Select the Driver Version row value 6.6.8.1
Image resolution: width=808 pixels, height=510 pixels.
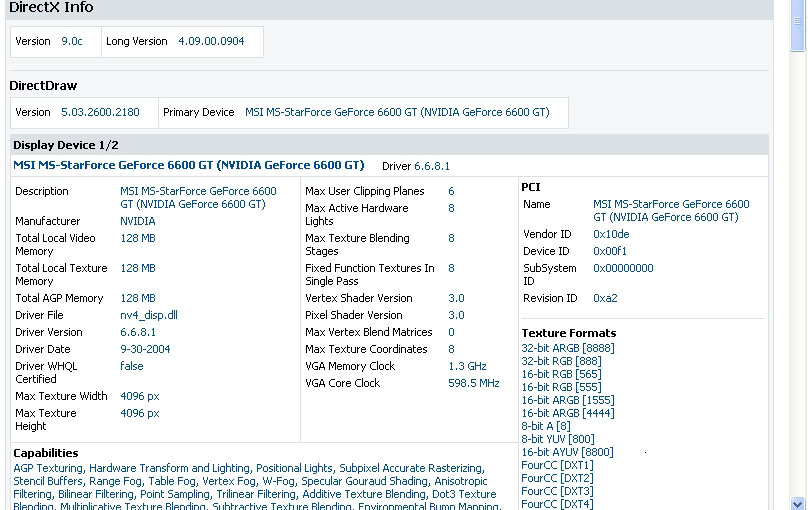pos(138,332)
